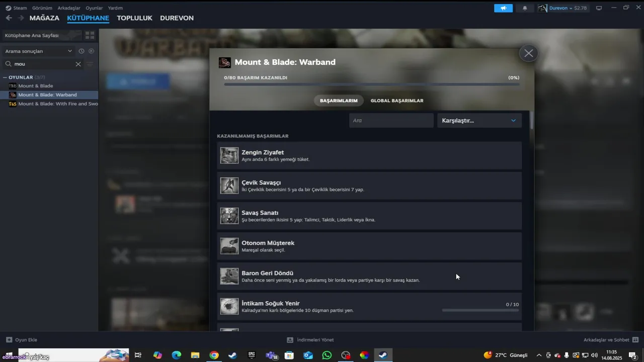
Task: Open advanced library filter options
Action: [90, 64]
